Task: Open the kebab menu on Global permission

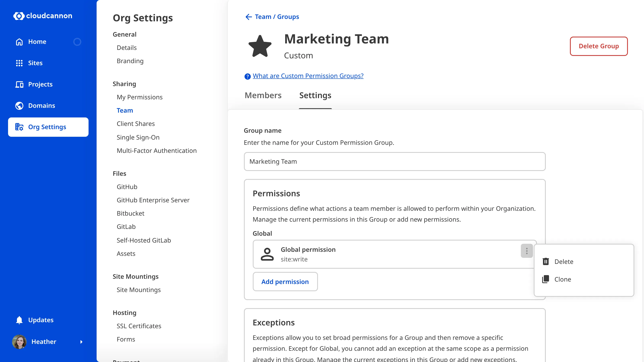Action: tap(527, 251)
